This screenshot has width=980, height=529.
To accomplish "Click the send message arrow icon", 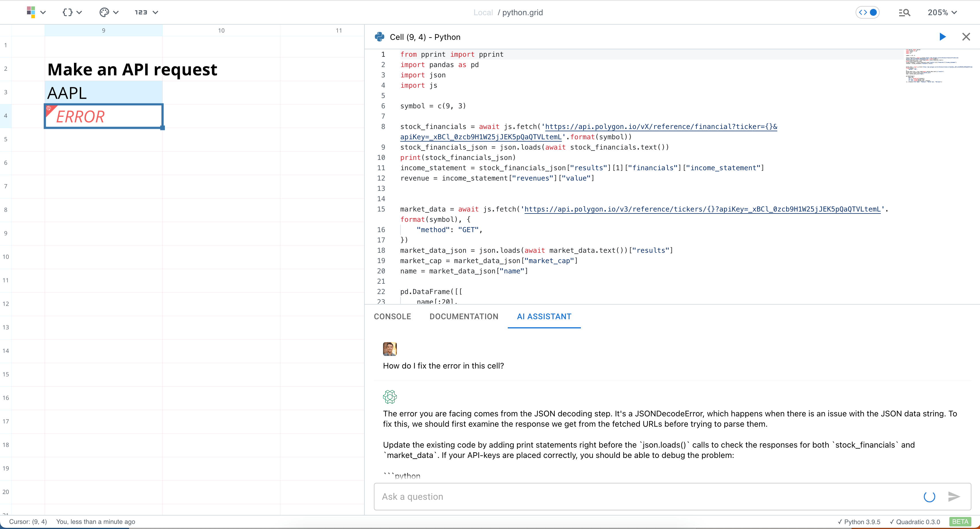I will (x=954, y=496).
